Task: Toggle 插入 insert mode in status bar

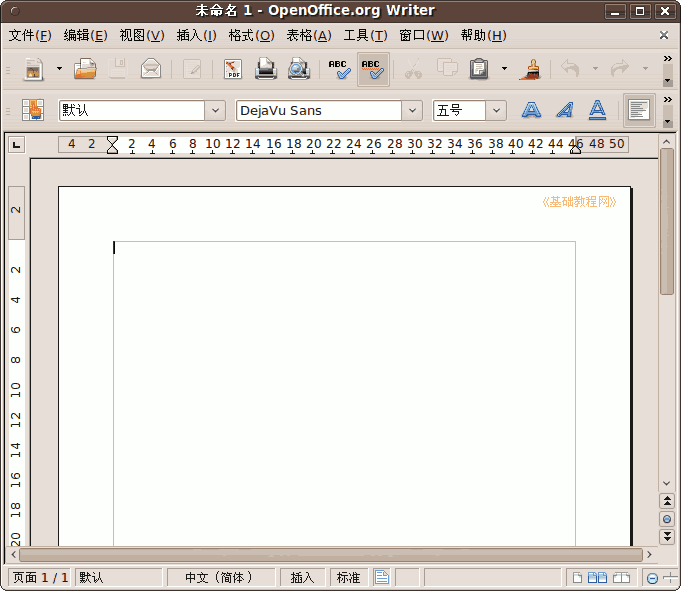Action: tap(302, 578)
